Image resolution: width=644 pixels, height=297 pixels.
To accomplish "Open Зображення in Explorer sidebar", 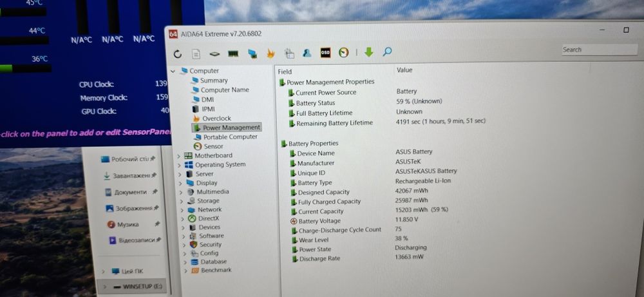I will [132, 209].
